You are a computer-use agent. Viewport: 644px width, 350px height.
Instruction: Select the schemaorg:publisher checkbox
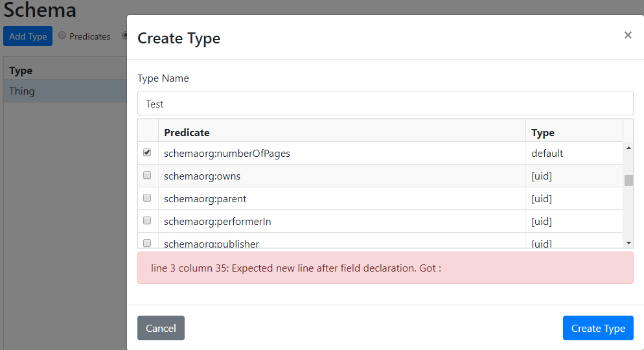coord(147,243)
